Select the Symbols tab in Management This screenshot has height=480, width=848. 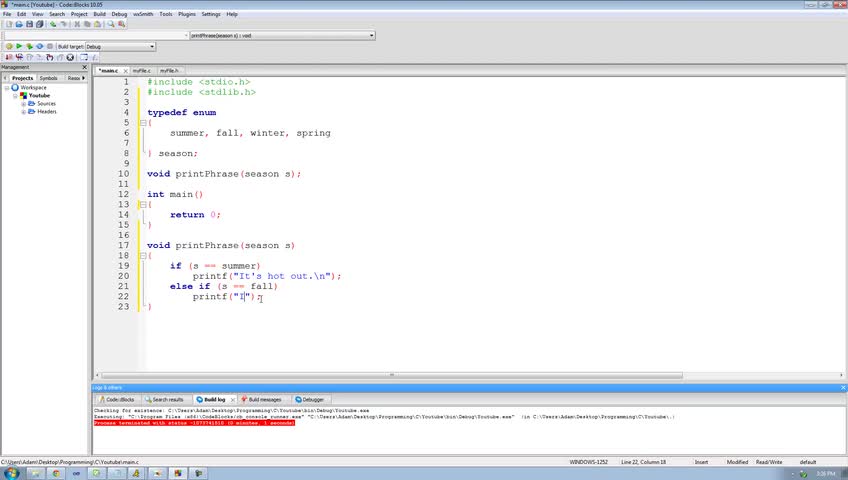[48, 78]
